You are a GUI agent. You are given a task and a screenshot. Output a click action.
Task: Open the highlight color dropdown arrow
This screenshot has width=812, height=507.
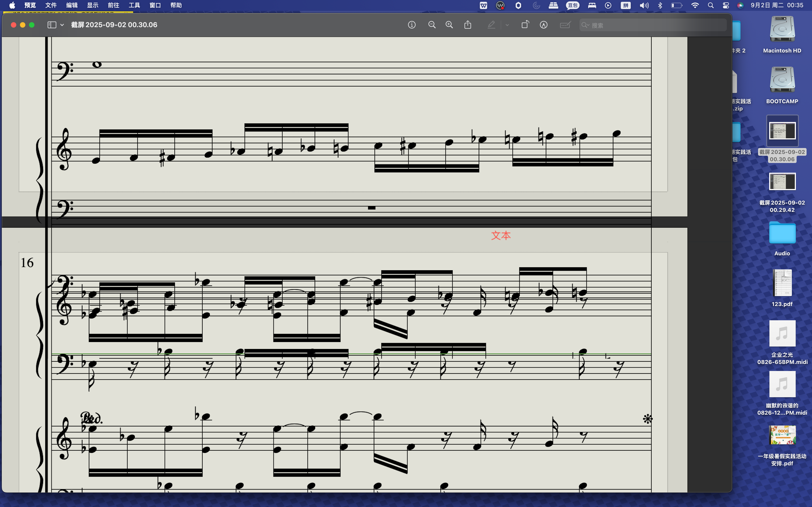(507, 25)
